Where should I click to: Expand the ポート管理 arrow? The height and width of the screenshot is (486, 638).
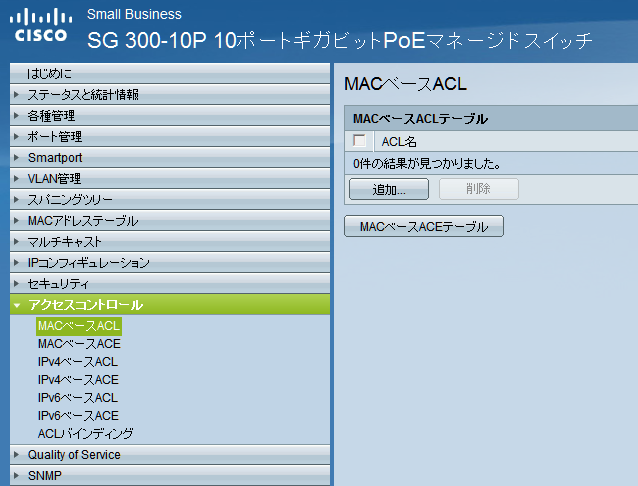click(x=16, y=136)
